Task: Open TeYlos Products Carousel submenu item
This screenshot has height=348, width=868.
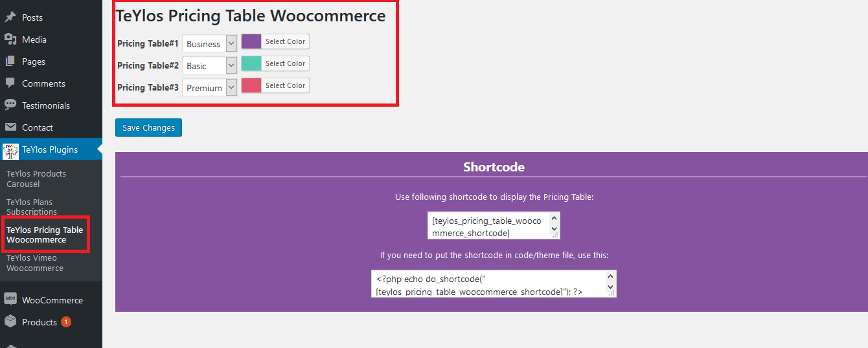Action: click(x=36, y=179)
